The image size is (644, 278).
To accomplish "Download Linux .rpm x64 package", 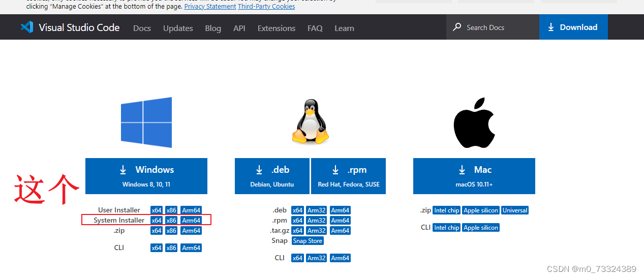I will [x=297, y=221].
